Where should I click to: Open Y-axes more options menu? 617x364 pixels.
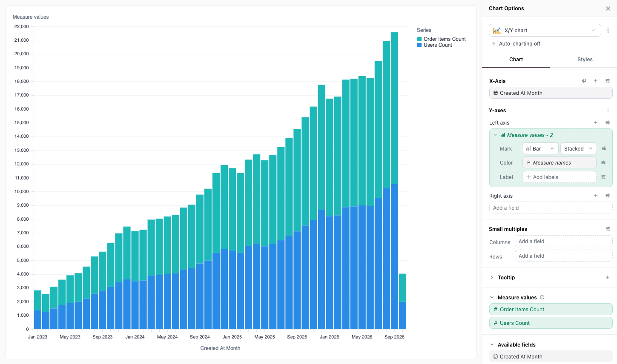608,110
